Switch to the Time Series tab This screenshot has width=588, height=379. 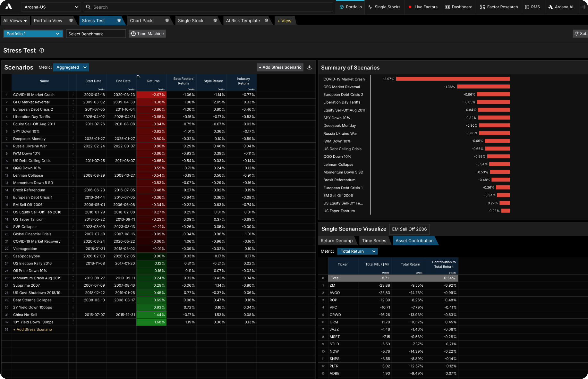(374, 241)
